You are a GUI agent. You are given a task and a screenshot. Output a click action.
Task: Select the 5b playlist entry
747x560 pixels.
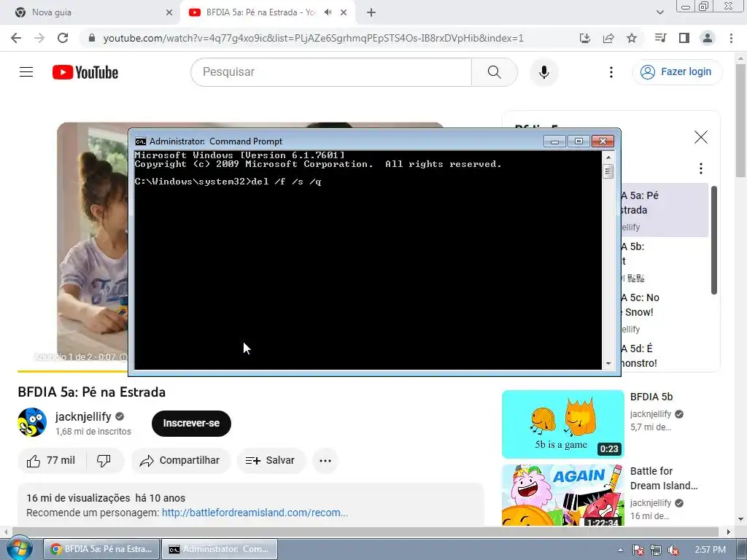point(664,262)
